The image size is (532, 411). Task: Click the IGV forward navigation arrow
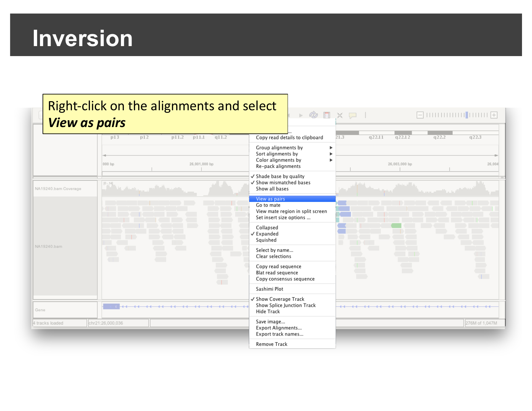point(301,115)
